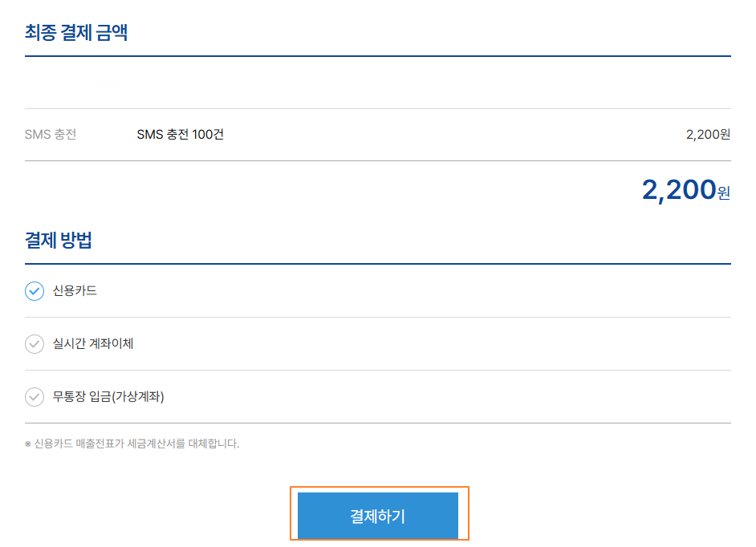Image resolution: width=756 pixels, height=547 pixels.
Task: Click the 결제 방법 section heading
Action: [x=59, y=240]
